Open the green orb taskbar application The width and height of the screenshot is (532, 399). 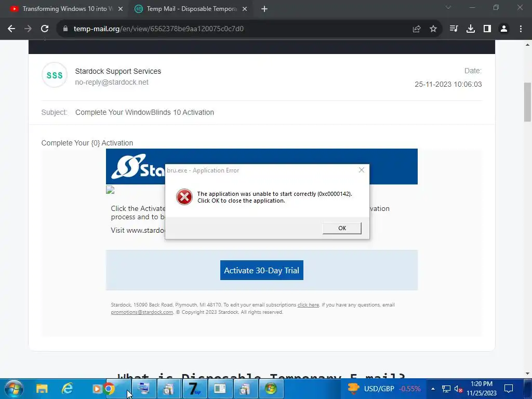[x=271, y=389]
